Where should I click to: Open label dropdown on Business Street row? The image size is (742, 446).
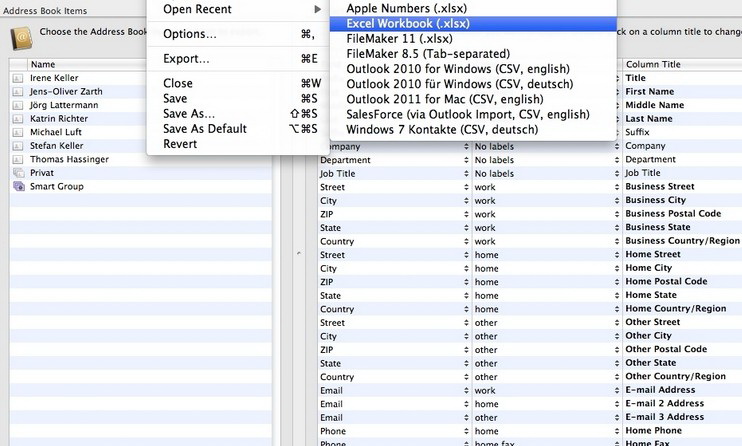pyautogui.click(x=617, y=187)
